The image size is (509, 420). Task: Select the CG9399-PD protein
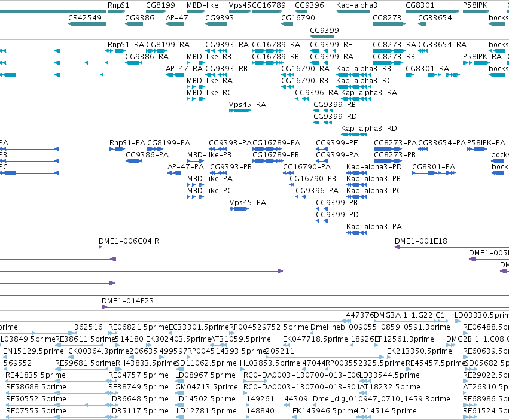[x=322, y=221]
